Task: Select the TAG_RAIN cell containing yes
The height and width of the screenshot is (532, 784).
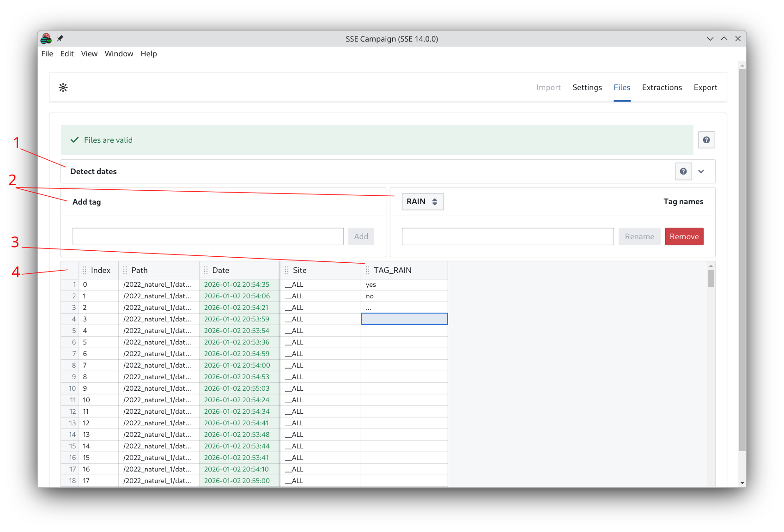Action: (404, 284)
